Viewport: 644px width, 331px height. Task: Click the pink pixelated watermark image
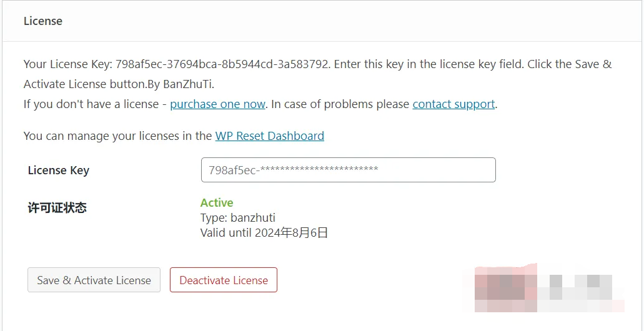pyautogui.click(x=506, y=289)
